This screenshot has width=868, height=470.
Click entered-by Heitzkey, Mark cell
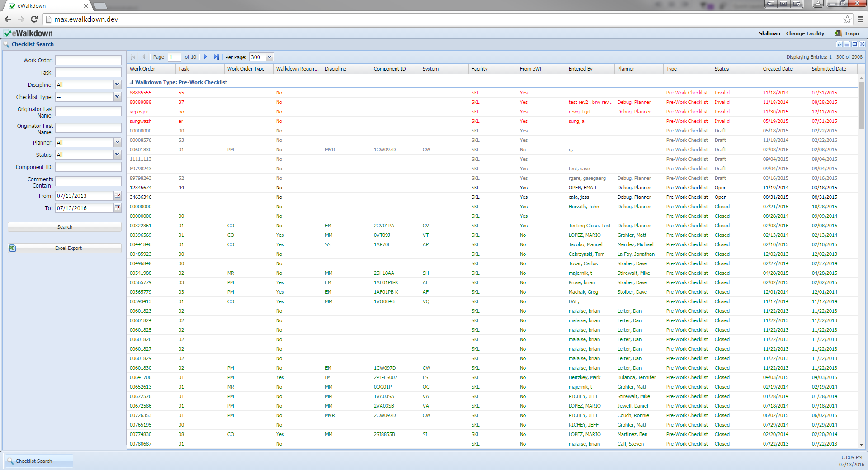585,377
